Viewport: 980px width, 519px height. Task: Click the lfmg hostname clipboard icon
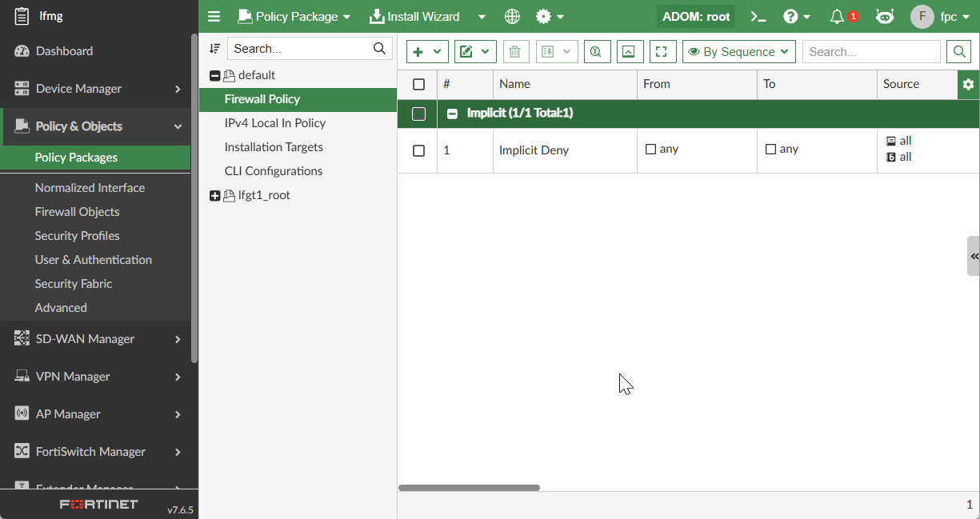tap(22, 16)
